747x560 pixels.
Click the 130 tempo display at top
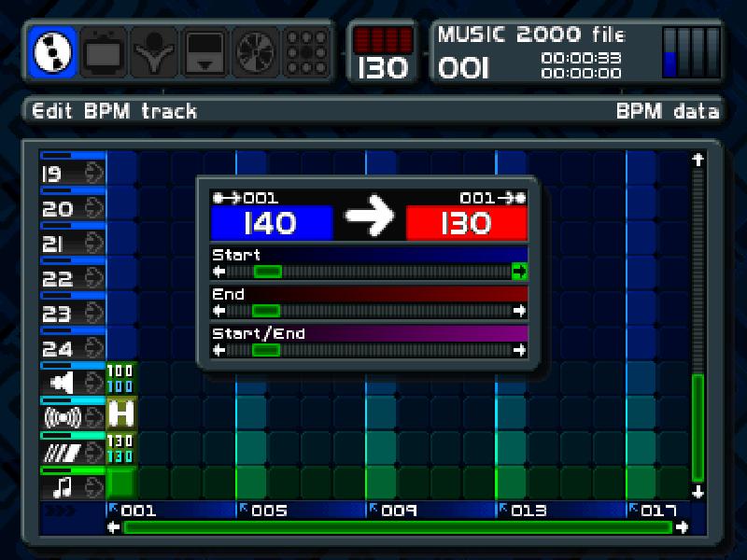coord(383,68)
